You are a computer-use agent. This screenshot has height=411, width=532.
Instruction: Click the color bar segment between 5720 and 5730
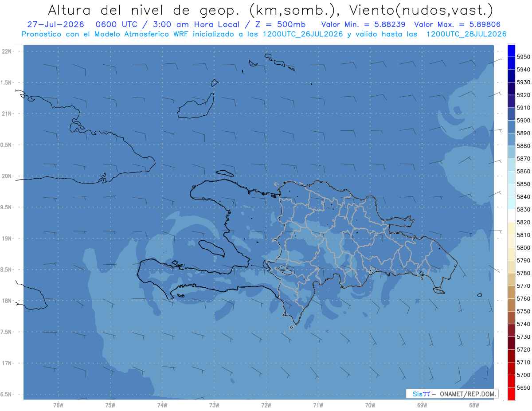[511, 343]
